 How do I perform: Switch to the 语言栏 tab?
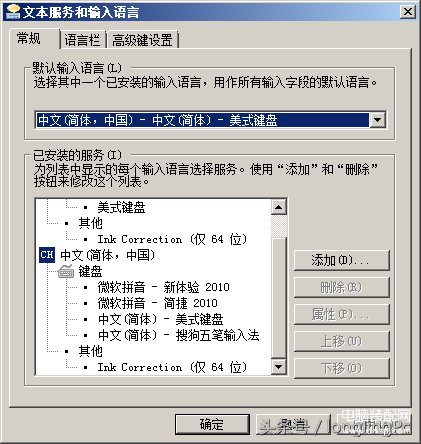coord(82,40)
